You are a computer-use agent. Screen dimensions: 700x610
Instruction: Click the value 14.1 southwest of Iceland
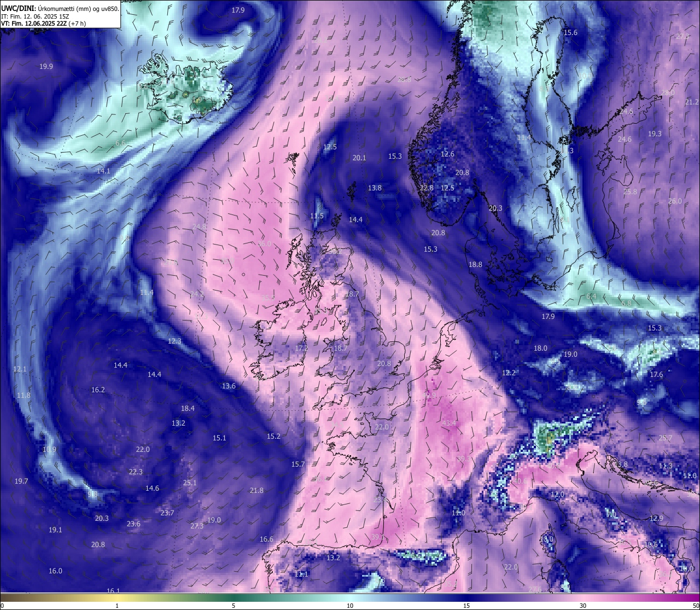click(x=103, y=171)
